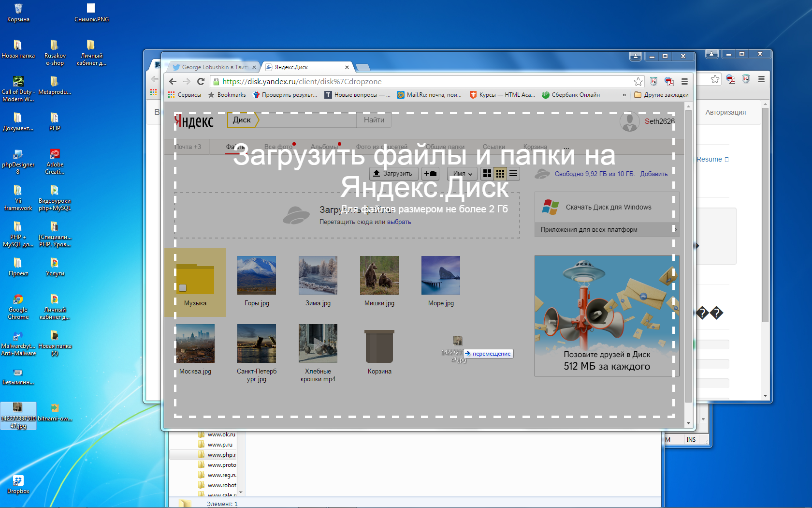Open the Диск service button
The image size is (812, 508).
click(243, 120)
